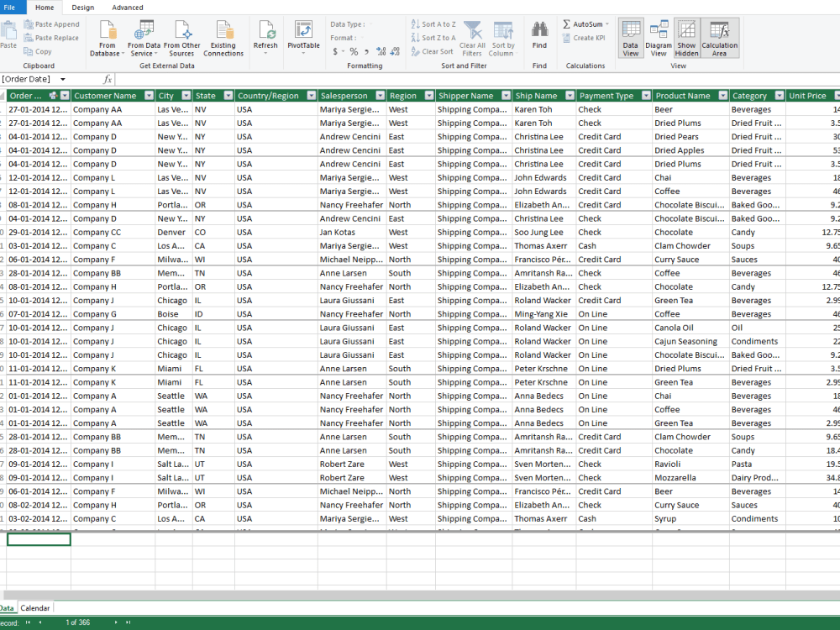Open Salesperson filter dropdown
This screenshot has width=840, height=630.
click(x=381, y=96)
